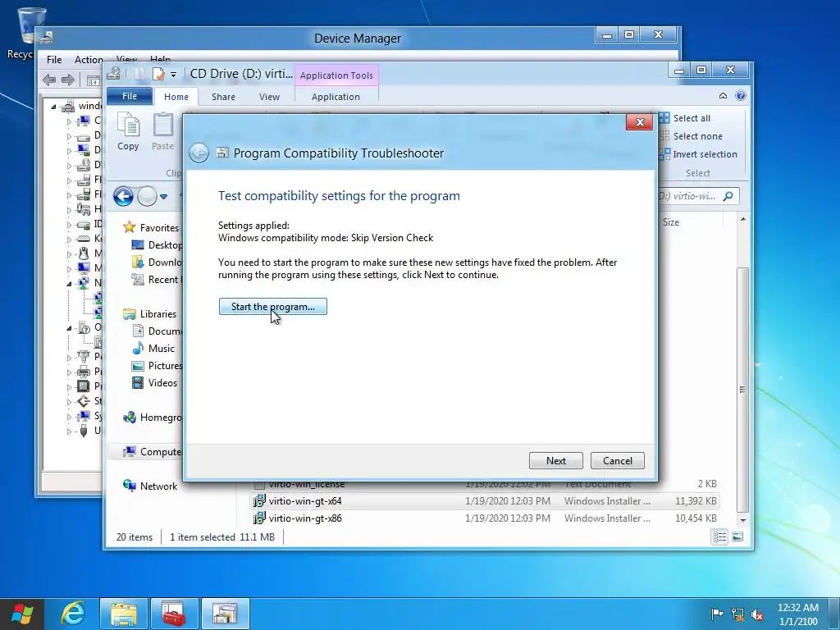Screen dimensions: 840x630
Task: Open the View ribbon tab in Explorer
Action: pyautogui.click(x=269, y=97)
